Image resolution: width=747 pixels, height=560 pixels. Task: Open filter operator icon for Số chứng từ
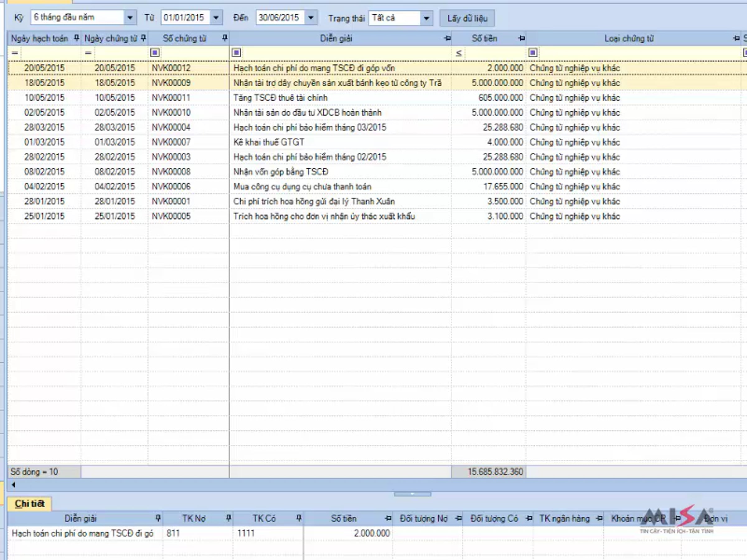[x=155, y=53]
